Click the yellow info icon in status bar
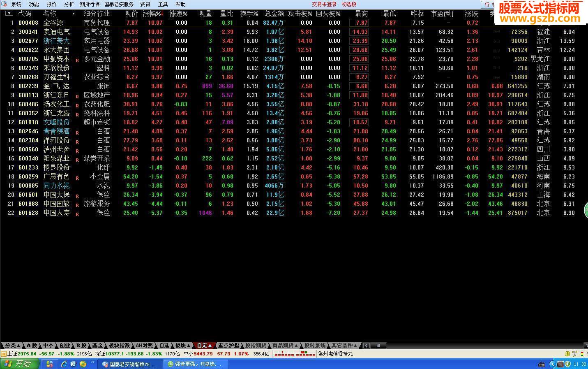 [x=567, y=354]
